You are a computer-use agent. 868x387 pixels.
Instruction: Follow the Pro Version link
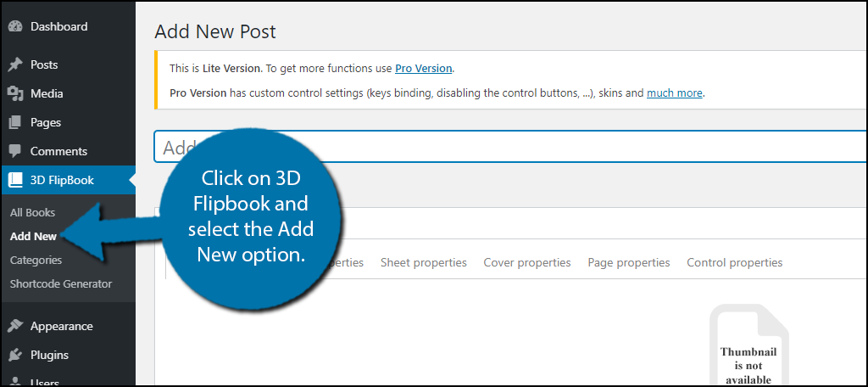(424, 69)
